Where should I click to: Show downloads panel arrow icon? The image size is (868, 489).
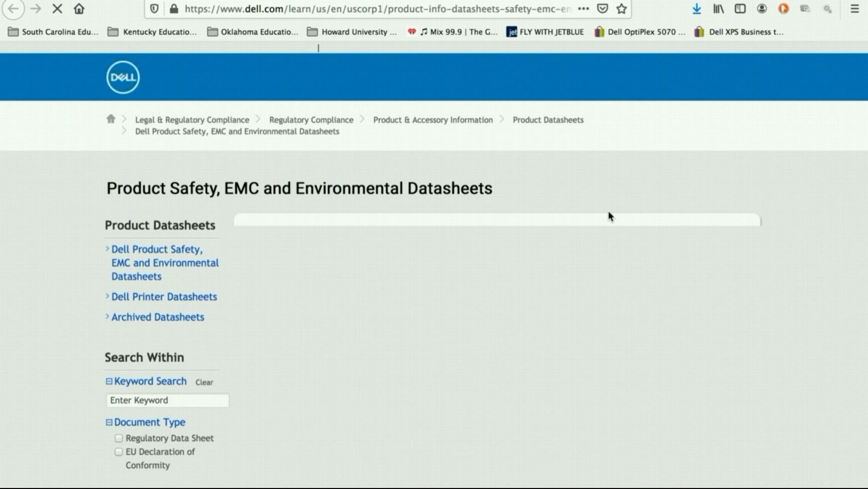[x=697, y=9]
